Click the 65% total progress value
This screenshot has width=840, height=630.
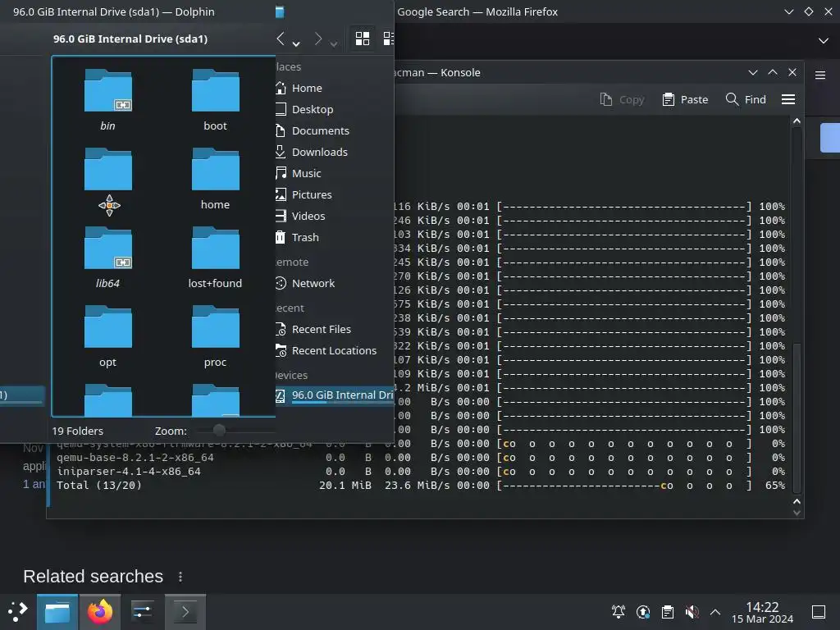(x=775, y=486)
